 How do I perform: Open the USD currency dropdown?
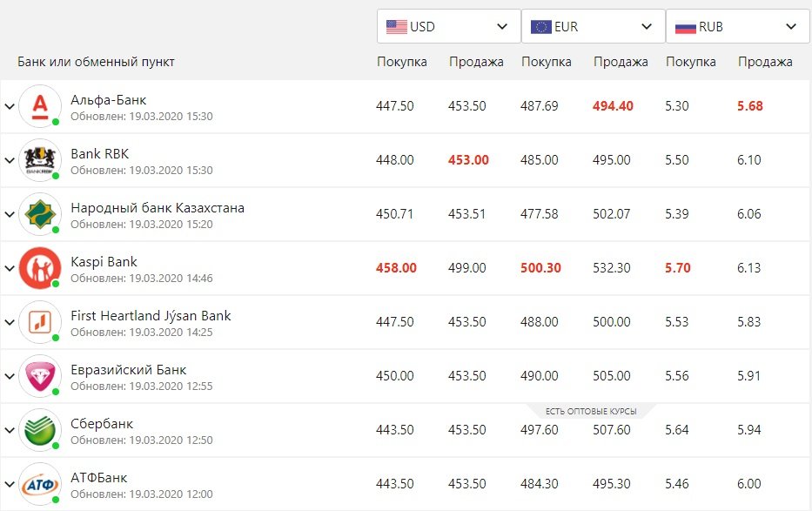click(448, 27)
